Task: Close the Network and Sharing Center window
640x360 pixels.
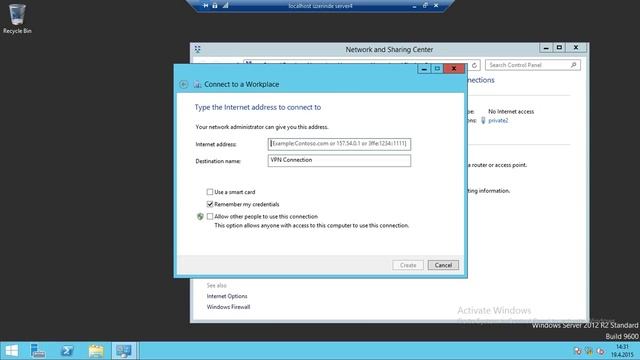Action: point(576,48)
